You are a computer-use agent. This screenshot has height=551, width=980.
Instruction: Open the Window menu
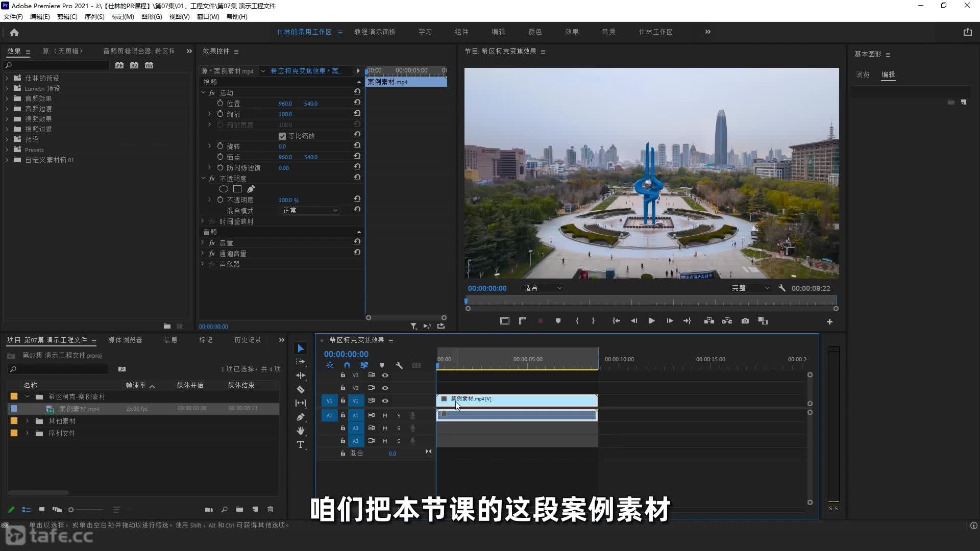[208, 17]
